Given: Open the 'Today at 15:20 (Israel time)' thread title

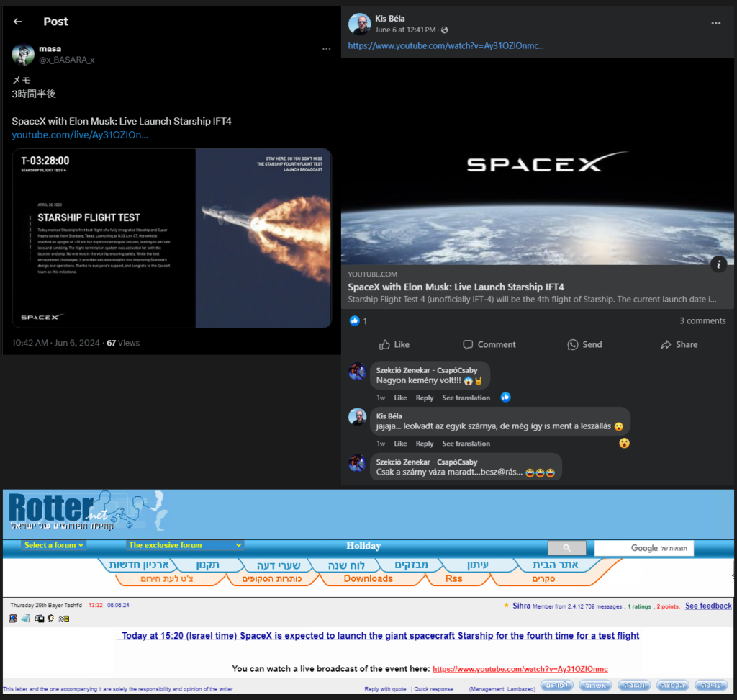Looking at the screenshot, I should (x=380, y=636).
